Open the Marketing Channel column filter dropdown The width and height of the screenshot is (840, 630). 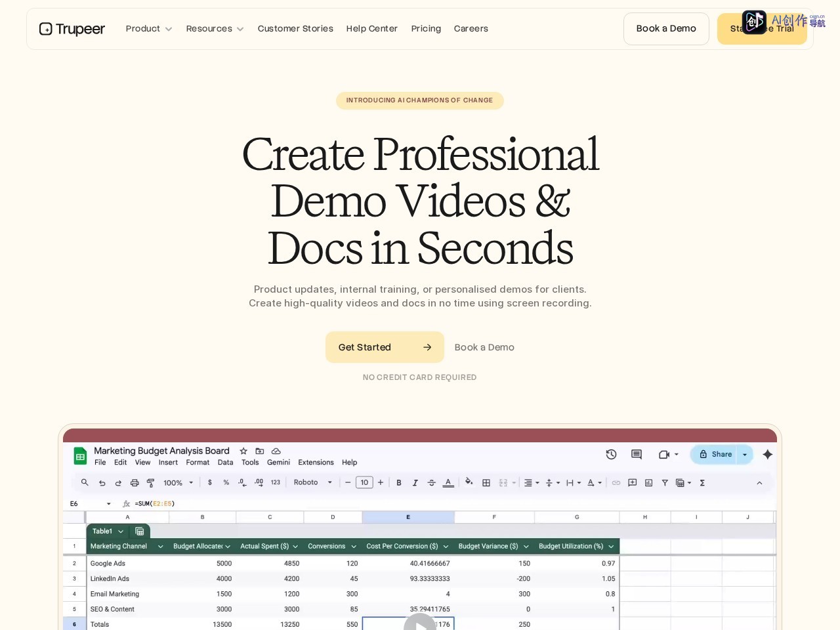coord(160,547)
